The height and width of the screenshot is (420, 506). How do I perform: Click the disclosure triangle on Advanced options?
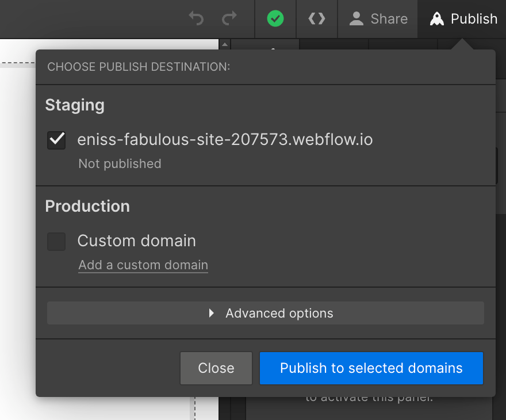click(211, 313)
